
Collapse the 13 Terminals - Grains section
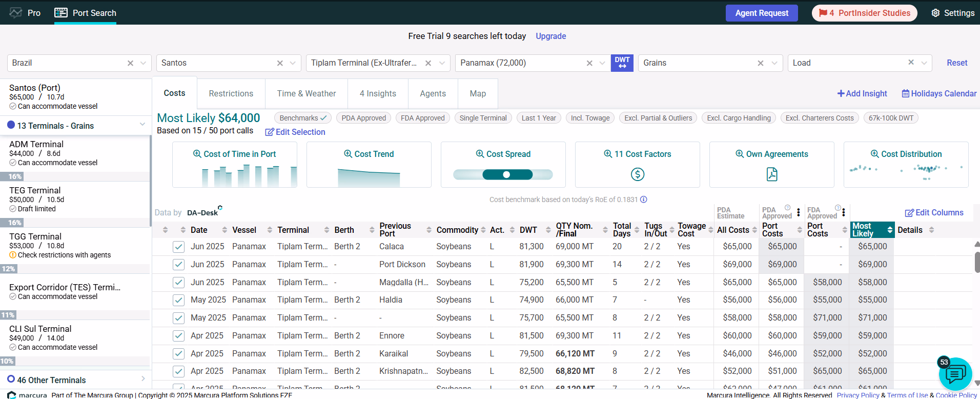click(x=142, y=125)
